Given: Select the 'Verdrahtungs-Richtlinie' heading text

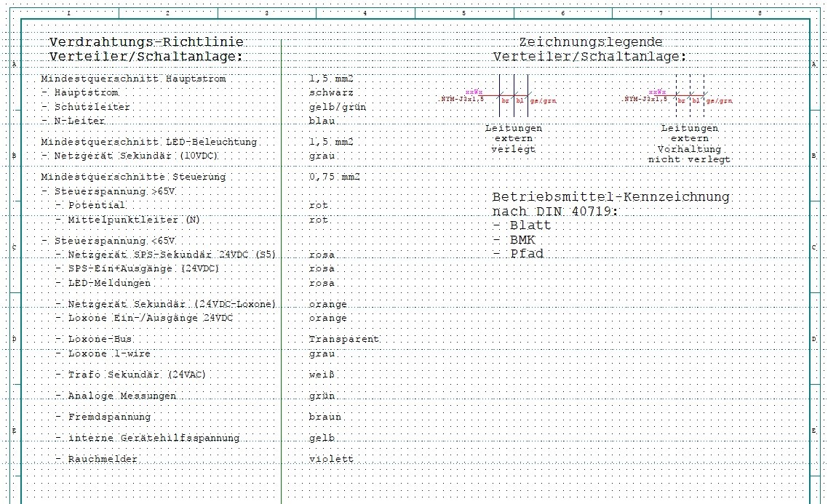Looking at the screenshot, I should 146,43.
